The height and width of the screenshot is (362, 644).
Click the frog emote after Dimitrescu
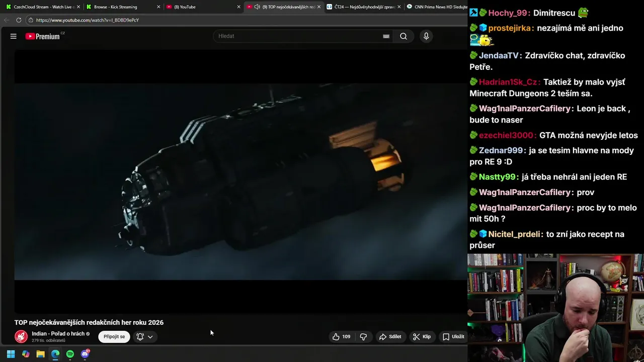[x=583, y=13]
